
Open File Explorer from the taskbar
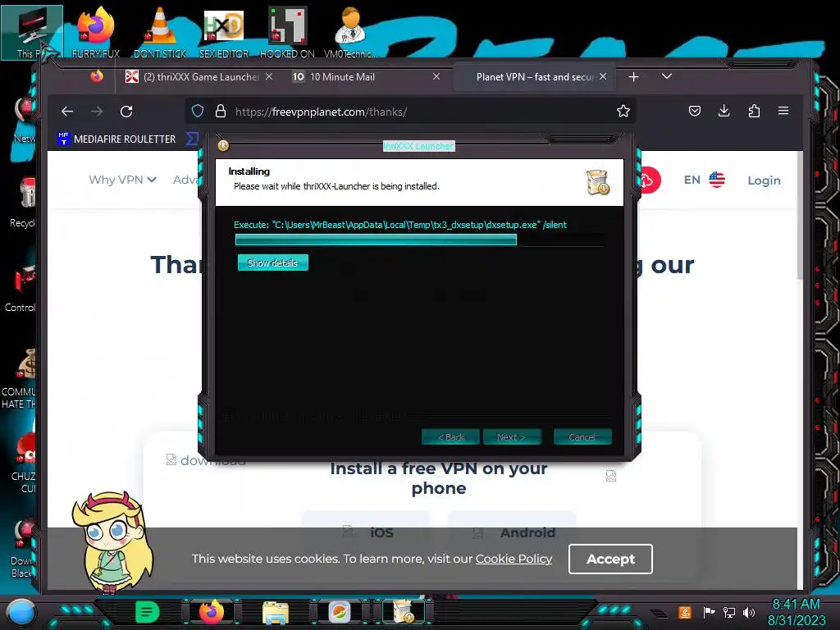pyautogui.click(x=276, y=612)
